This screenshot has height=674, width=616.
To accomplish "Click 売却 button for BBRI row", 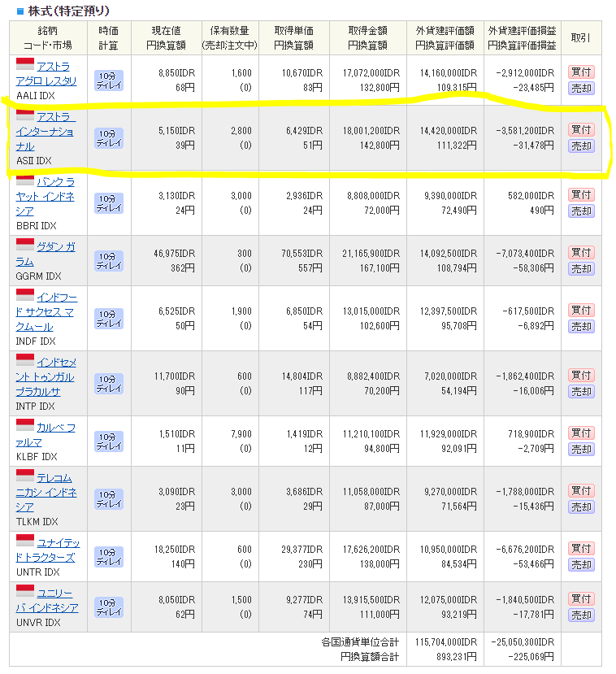I will coord(581,211).
